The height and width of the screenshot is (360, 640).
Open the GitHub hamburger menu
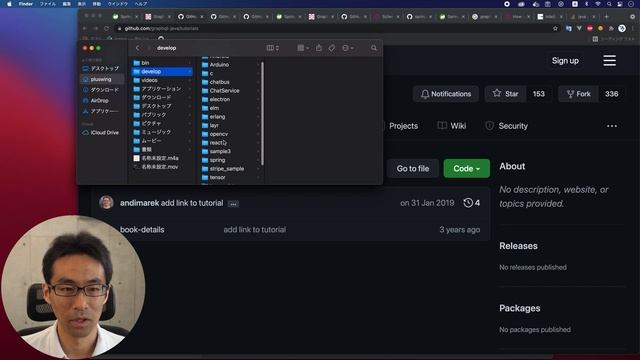610,60
